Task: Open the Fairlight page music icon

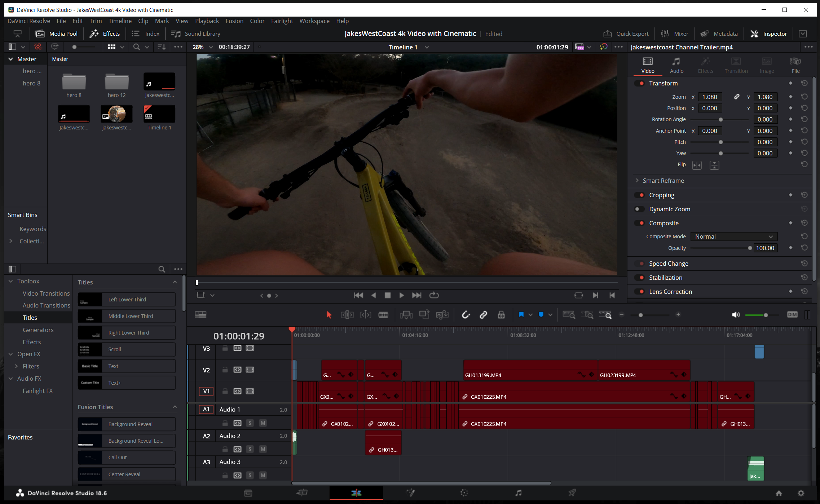Action: point(518,493)
